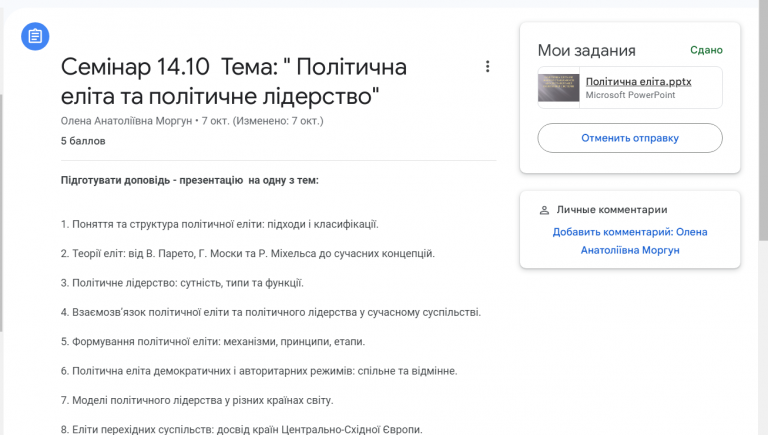Viewport: 768px width, 435px height.
Task: Click the Microsoft PowerPoint file type label
Action: (x=630, y=95)
